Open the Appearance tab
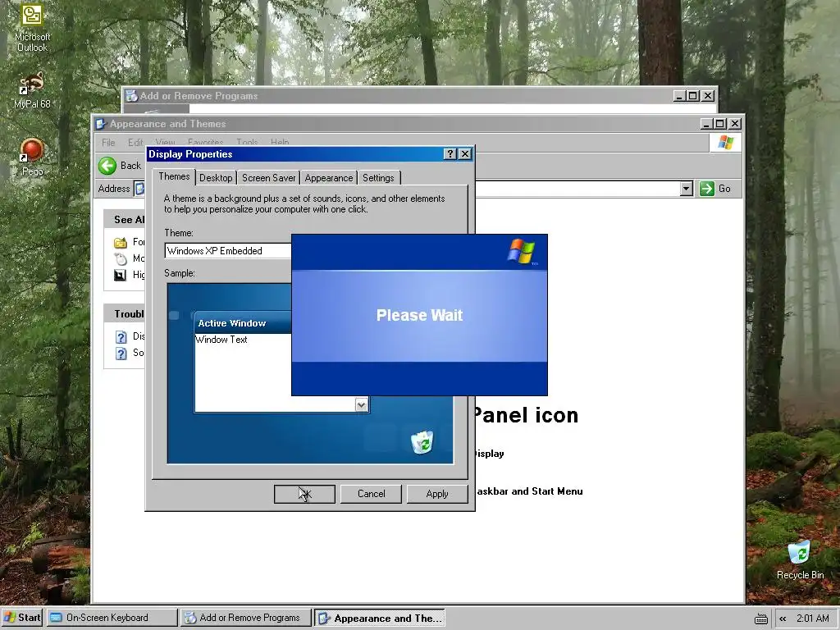The image size is (840, 630). (x=329, y=178)
